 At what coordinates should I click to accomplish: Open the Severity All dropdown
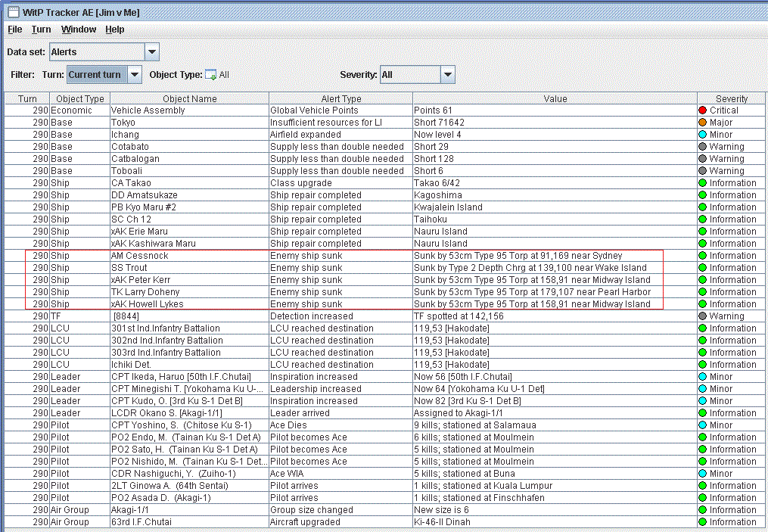448,75
